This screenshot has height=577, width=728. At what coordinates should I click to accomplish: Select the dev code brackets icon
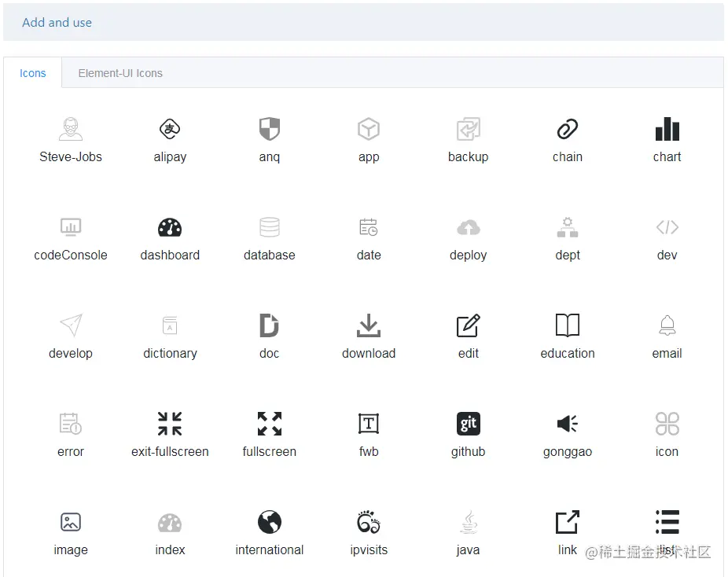click(x=667, y=227)
